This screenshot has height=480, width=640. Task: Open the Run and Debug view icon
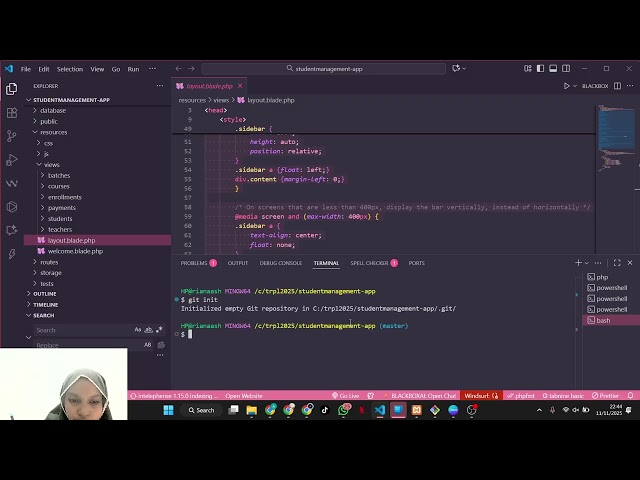[12, 160]
